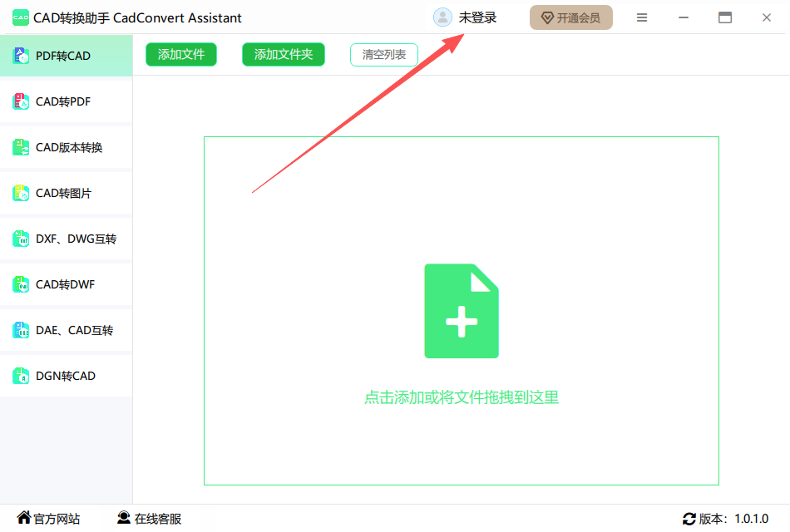Open the 官方网站 link
The height and width of the screenshot is (532, 790).
tap(49, 519)
